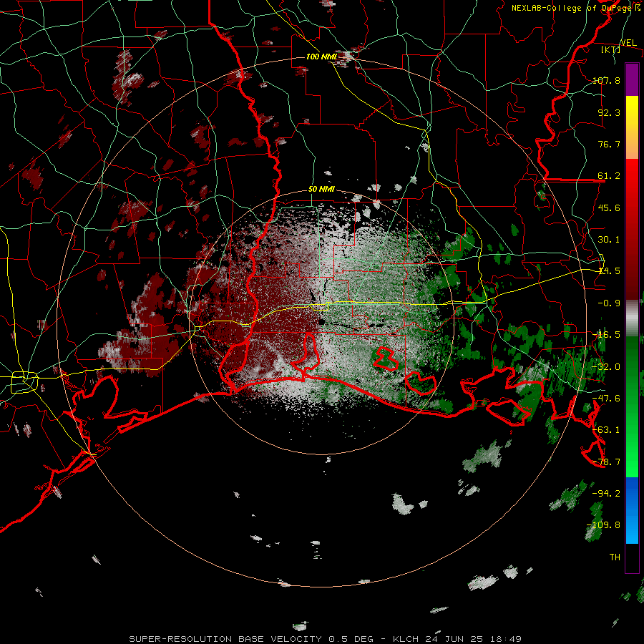Click the 100 NMI range ring label
This screenshot has width=644, height=644.
click(x=321, y=57)
